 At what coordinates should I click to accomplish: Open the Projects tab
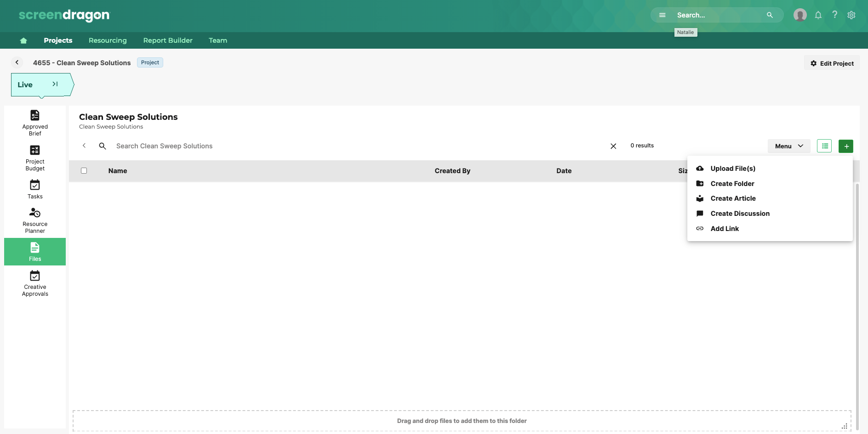pyautogui.click(x=58, y=40)
